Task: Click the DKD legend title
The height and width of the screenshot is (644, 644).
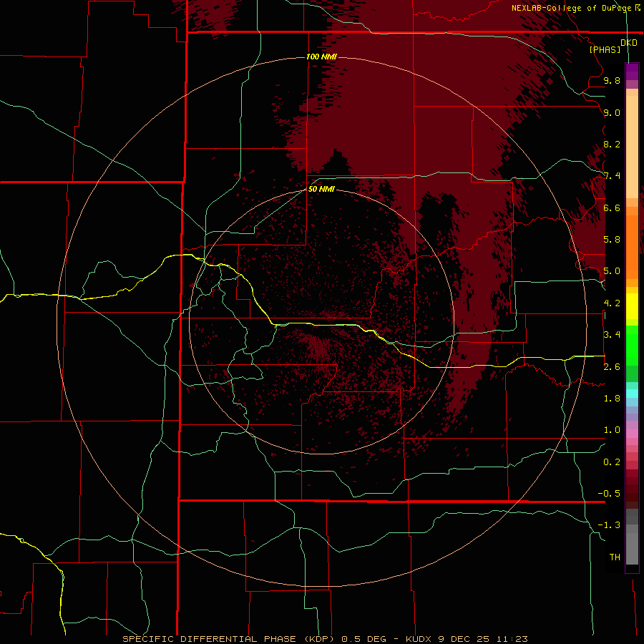Action: coord(628,42)
